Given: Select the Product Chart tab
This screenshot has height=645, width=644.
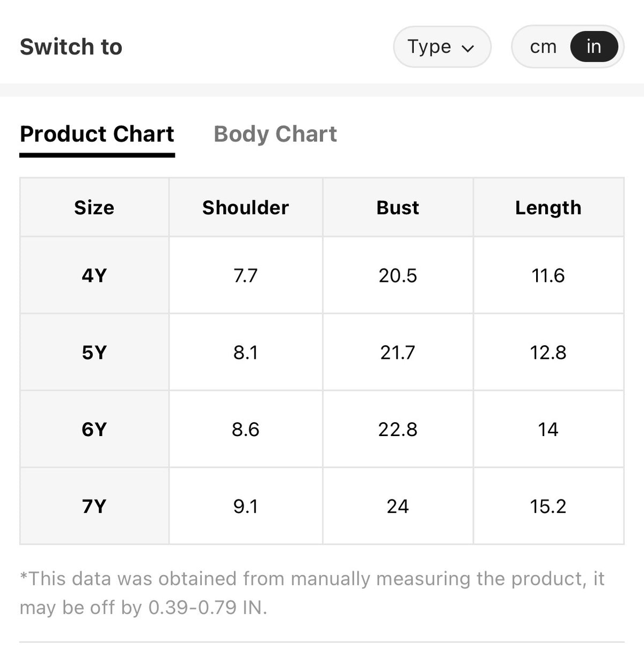Looking at the screenshot, I should (97, 134).
